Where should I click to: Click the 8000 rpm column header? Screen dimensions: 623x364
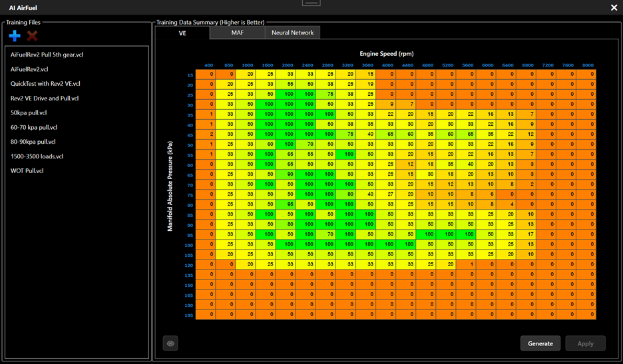[586, 65]
